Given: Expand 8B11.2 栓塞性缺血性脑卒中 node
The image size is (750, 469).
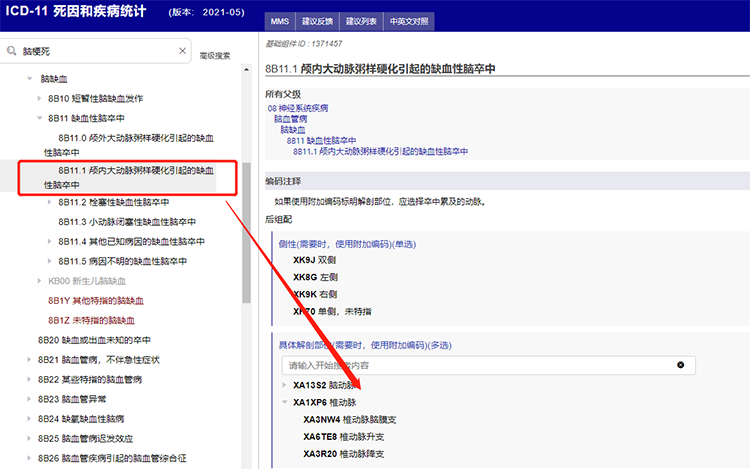Looking at the screenshot, I should coord(49,202).
